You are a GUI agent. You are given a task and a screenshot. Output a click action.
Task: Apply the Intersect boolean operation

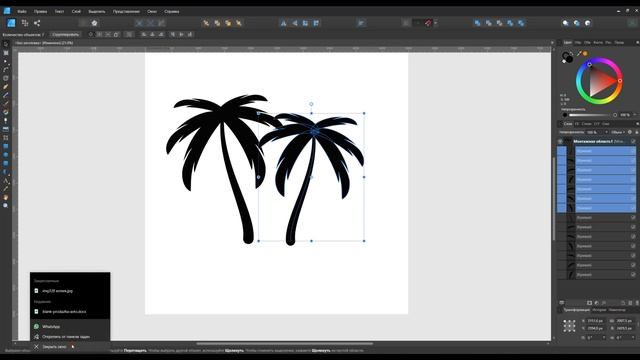499,23
